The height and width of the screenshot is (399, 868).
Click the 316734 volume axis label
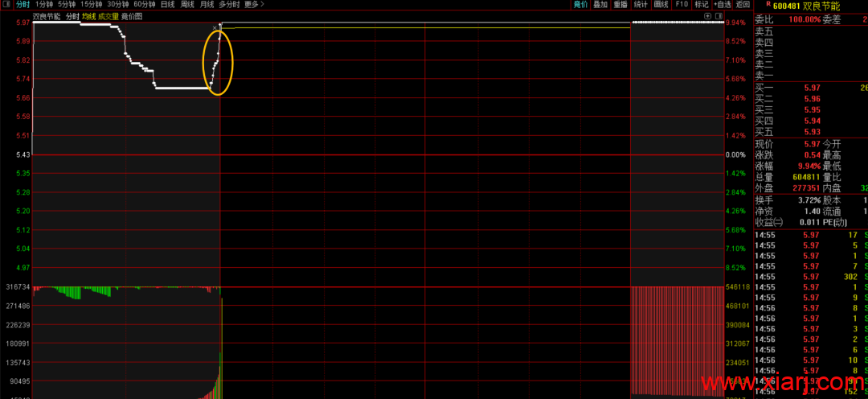click(x=18, y=287)
